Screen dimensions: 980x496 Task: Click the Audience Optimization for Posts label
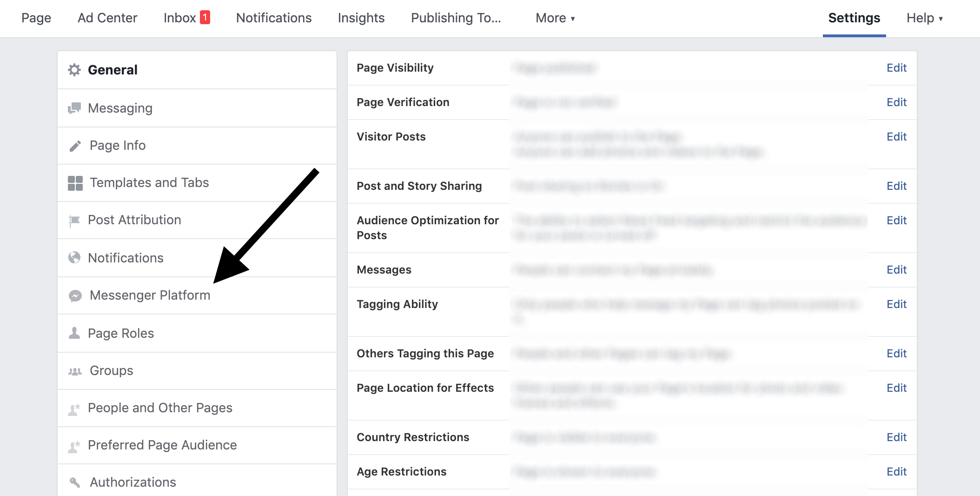coord(428,228)
